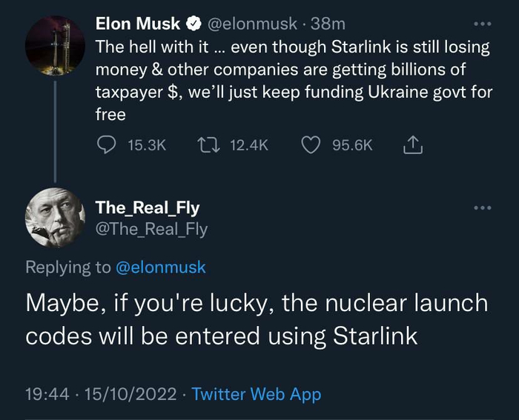
Task: Click the Twitter Web App source link
Action: pyautogui.click(x=256, y=394)
